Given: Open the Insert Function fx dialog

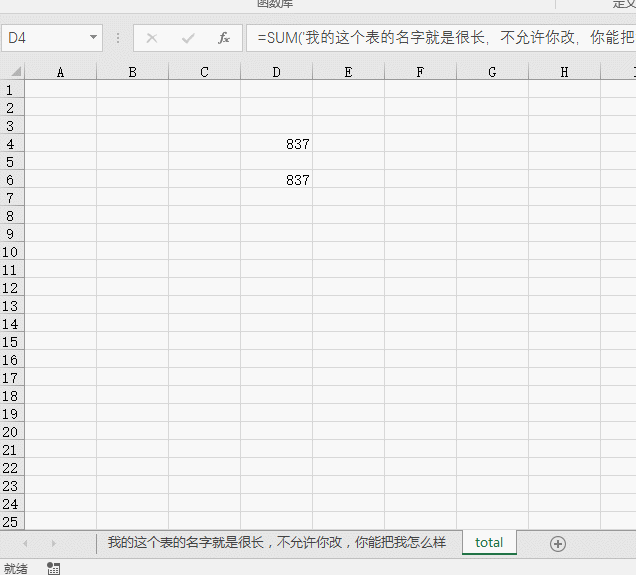Looking at the screenshot, I should point(223,38).
